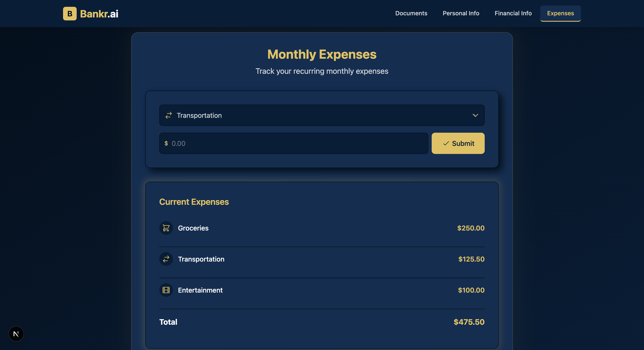Click the Groceries shopping cart icon
Image resolution: width=644 pixels, height=350 pixels.
[166, 228]
